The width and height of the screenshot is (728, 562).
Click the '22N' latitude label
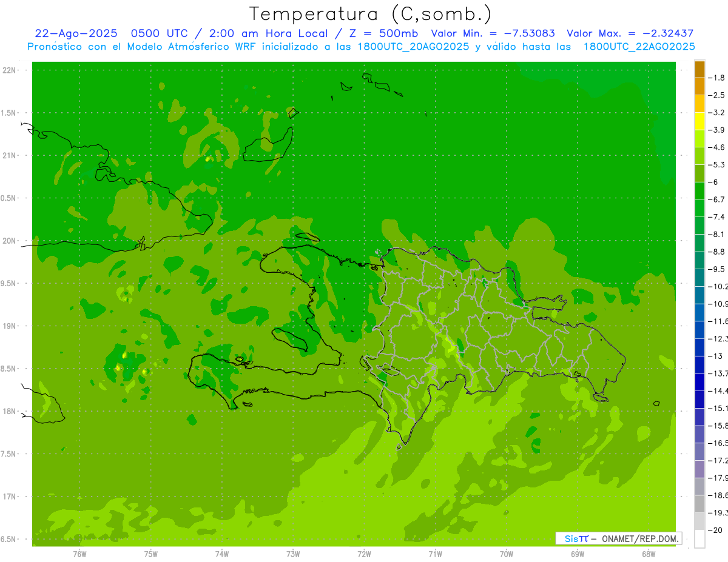9,70
